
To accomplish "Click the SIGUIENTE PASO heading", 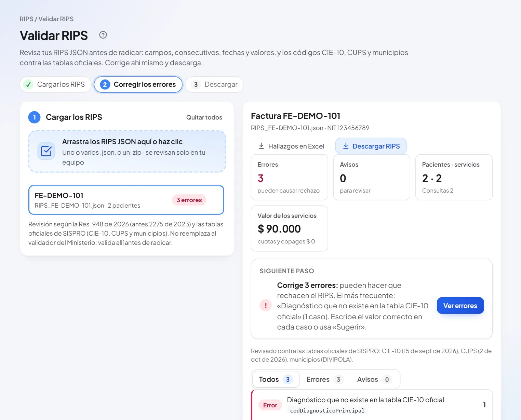I will click(287, 271).
